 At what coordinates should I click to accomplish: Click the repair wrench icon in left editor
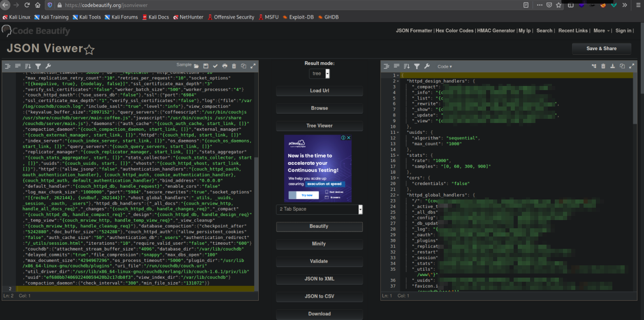[x=48, y=66]
